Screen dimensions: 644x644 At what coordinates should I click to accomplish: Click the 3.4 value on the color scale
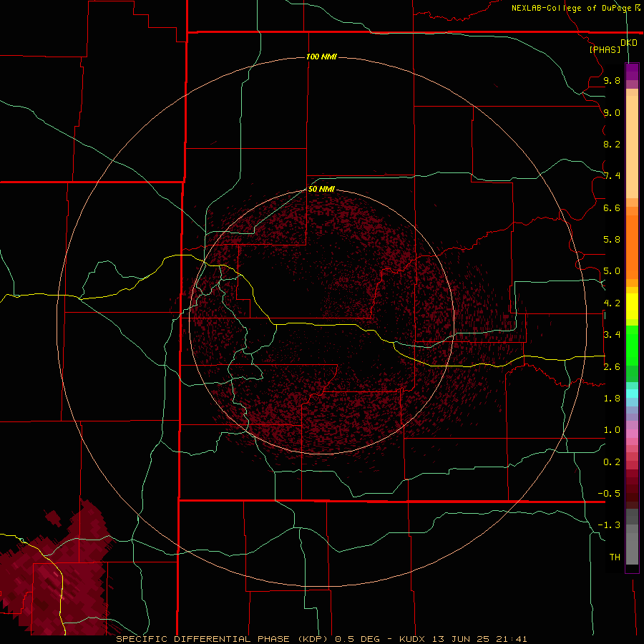pyautogui.click(x=612, y=335)
